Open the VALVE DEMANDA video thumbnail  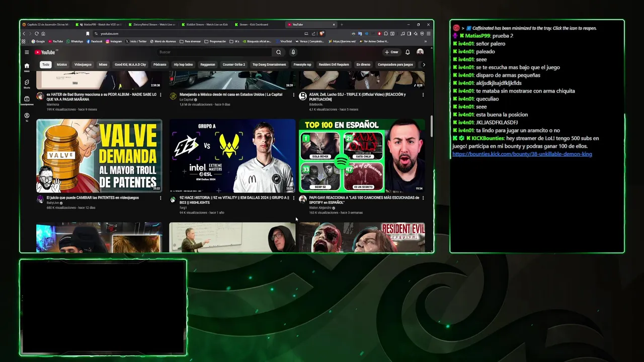click(99, 156)
